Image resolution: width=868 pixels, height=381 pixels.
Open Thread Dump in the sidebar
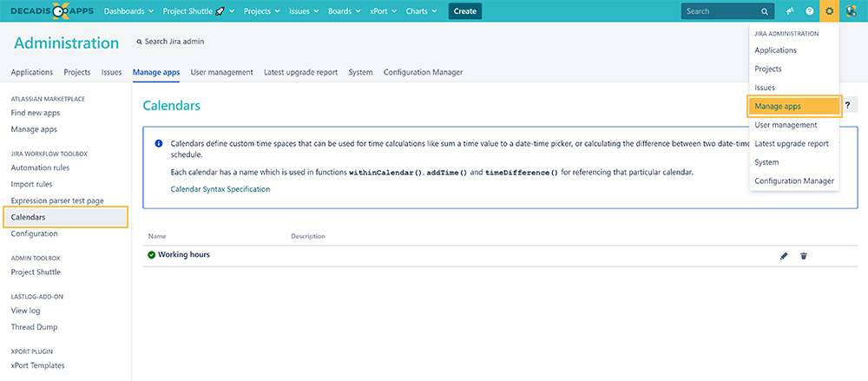pyautogui.click(x=35, y=327)
